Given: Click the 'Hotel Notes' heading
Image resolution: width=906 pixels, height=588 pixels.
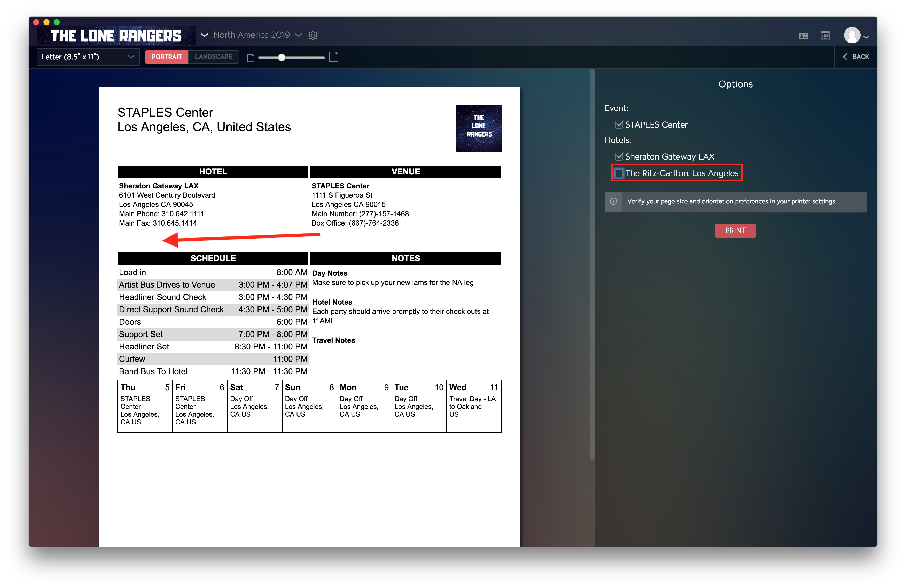Looking at the screenshot, I should (x=332, y=302).
